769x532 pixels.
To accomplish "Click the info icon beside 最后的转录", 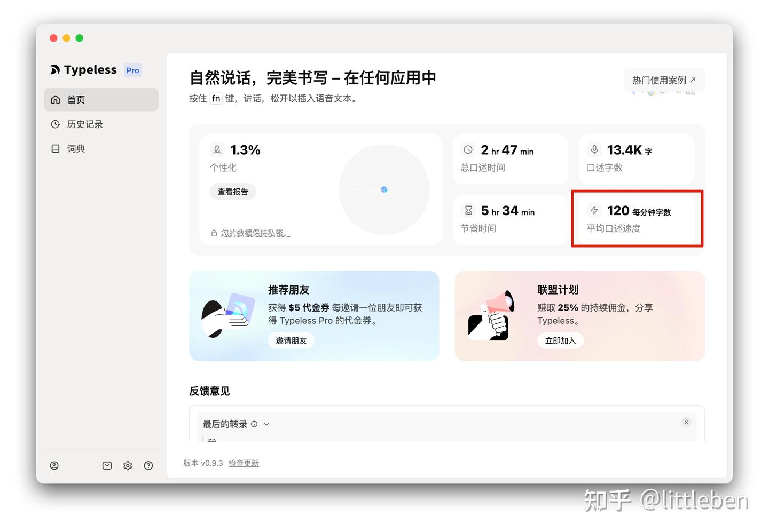I will pos(254,424).
